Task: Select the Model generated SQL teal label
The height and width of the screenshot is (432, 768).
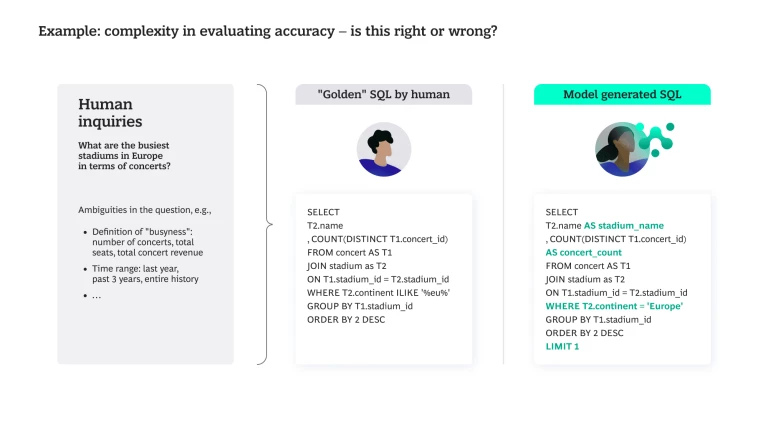Action: [621, 95]
